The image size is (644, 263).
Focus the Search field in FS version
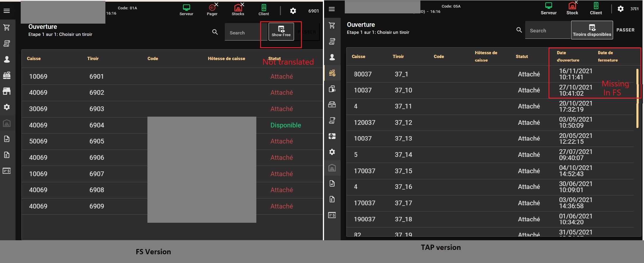246,32
